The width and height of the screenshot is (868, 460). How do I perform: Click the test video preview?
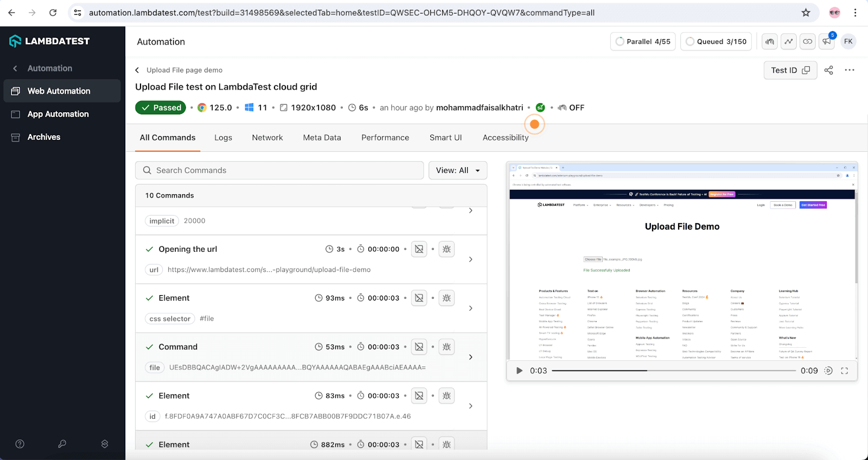(x=682, y=261)
